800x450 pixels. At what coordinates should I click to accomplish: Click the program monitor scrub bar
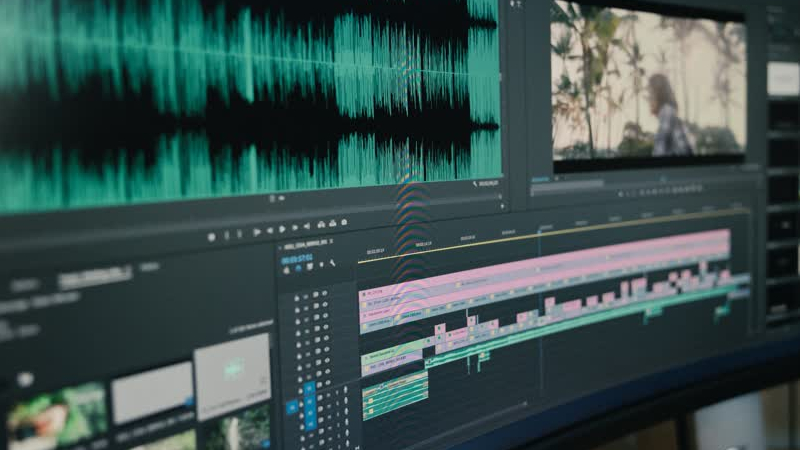[640, 178]
